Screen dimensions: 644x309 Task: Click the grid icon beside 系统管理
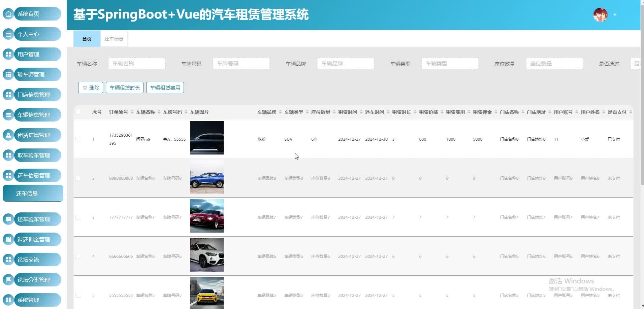coord(8,300)
